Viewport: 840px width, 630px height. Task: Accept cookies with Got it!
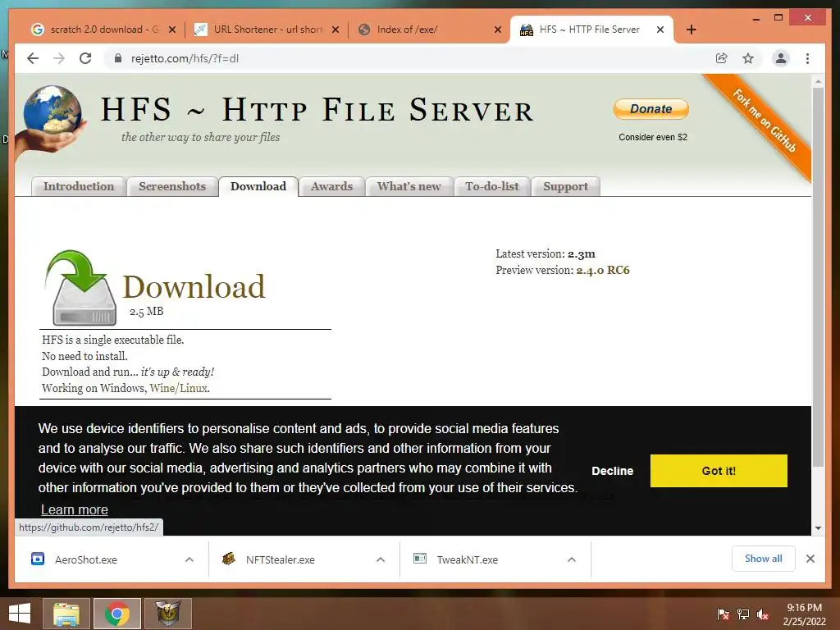click(719, 471)
